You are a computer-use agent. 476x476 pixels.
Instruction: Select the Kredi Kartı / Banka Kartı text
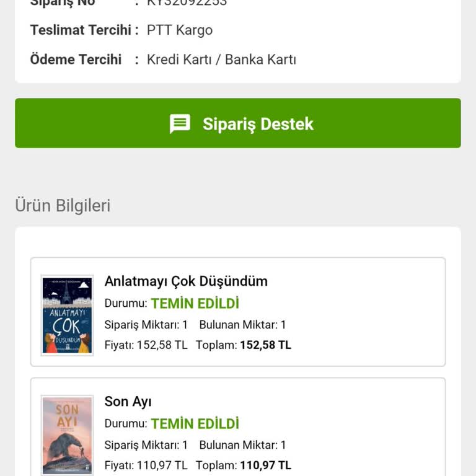coord(221,60)
